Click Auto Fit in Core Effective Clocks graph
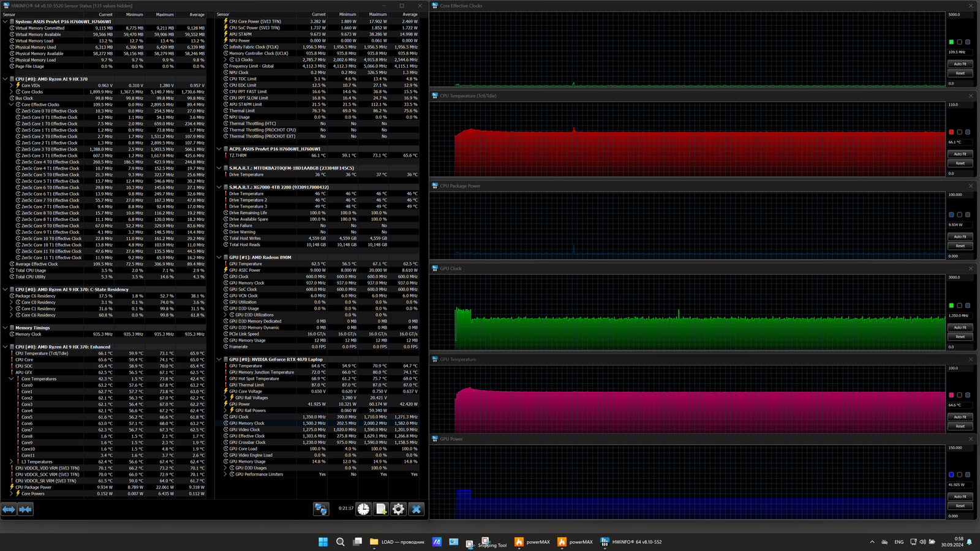 960,64
